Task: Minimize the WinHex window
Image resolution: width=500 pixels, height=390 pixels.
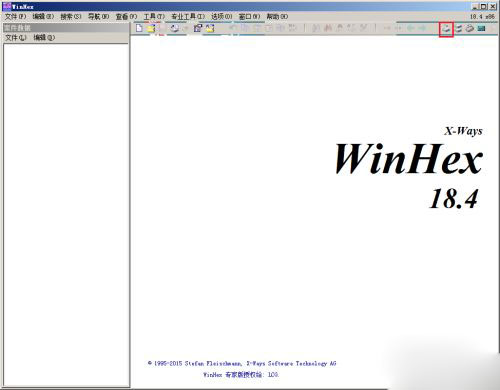Action: pos(475,6)
